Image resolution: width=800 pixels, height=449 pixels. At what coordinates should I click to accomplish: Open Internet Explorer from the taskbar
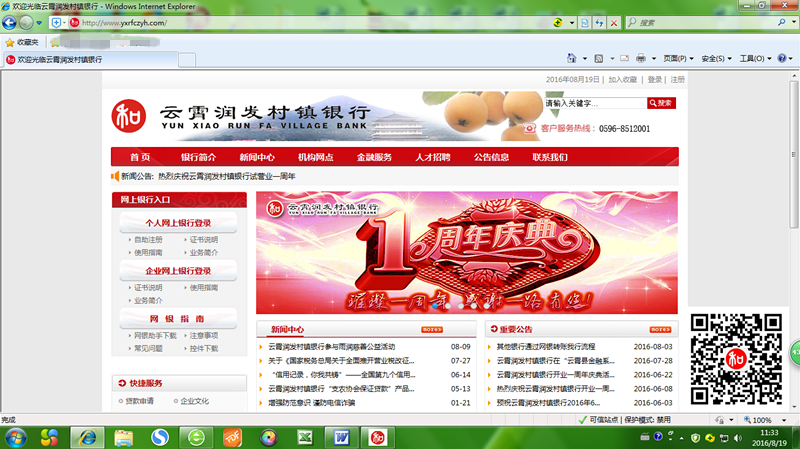[87, 437]
